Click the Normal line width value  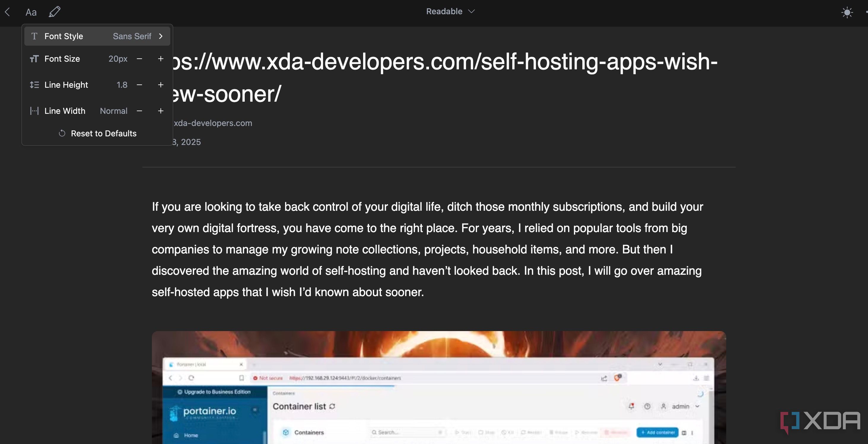(x=114, y=111)
